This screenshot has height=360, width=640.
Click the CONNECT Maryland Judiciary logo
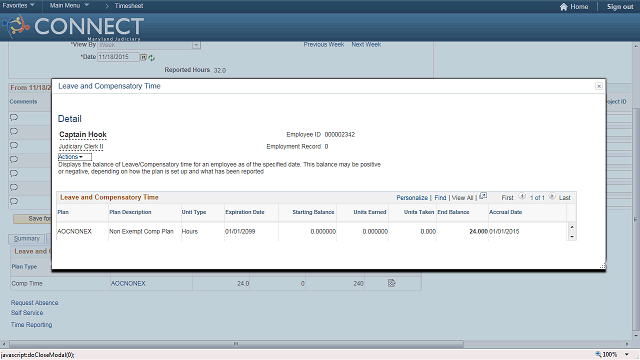pyautogui.click(x=73, y=27)
